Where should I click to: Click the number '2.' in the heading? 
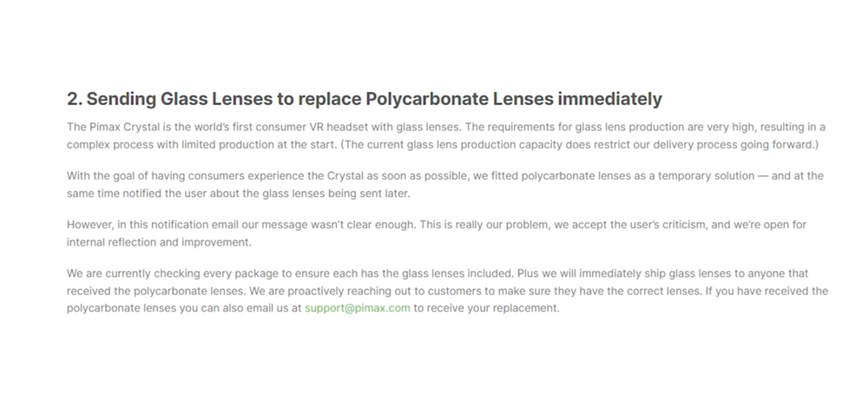coord(75,99)
